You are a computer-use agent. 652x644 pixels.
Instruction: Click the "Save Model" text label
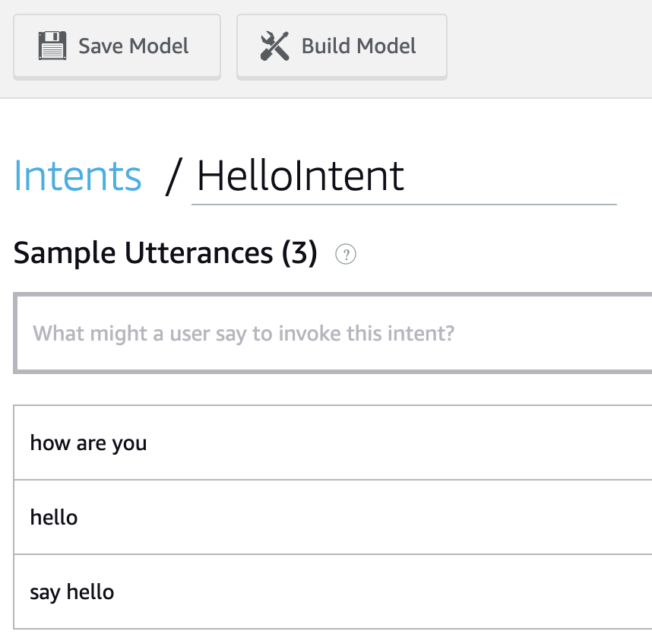point(134,46)
